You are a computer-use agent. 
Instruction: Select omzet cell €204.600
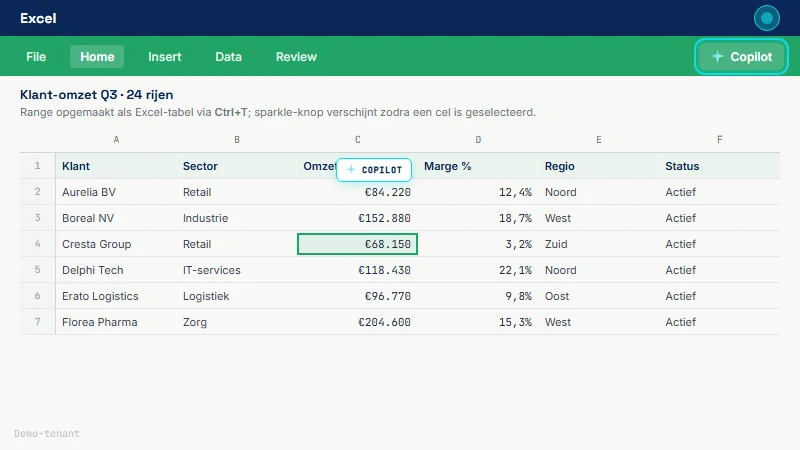coord(358,322)
